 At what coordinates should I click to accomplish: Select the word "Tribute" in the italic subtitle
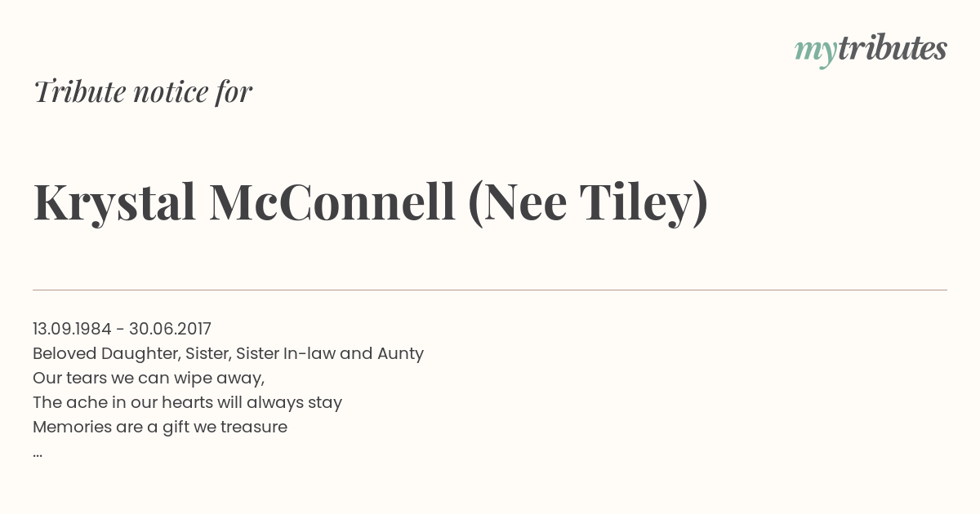[x=79, y=92]
